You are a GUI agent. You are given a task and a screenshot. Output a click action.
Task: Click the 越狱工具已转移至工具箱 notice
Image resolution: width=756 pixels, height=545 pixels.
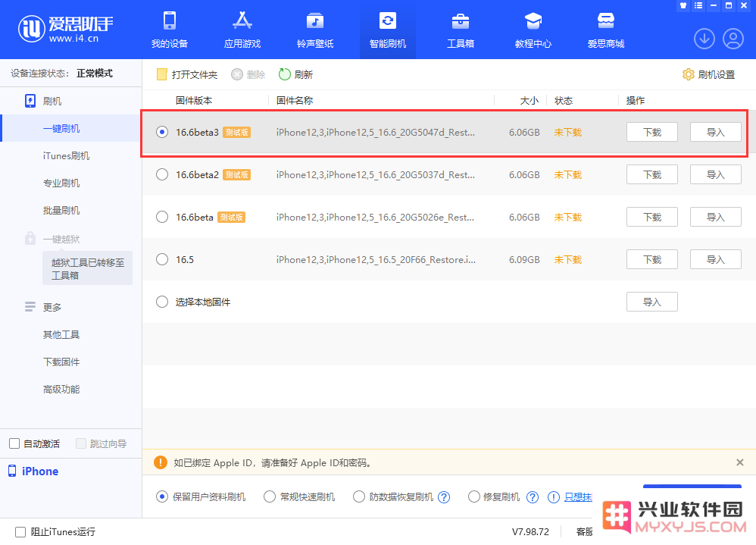point(88,268)
